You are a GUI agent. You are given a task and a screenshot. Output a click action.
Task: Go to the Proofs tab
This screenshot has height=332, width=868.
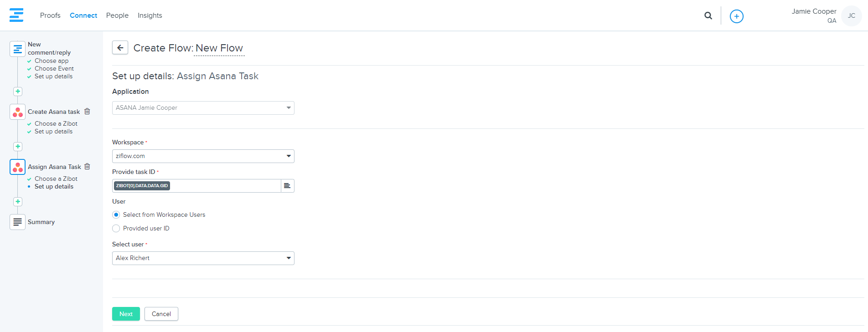[50, 15]
